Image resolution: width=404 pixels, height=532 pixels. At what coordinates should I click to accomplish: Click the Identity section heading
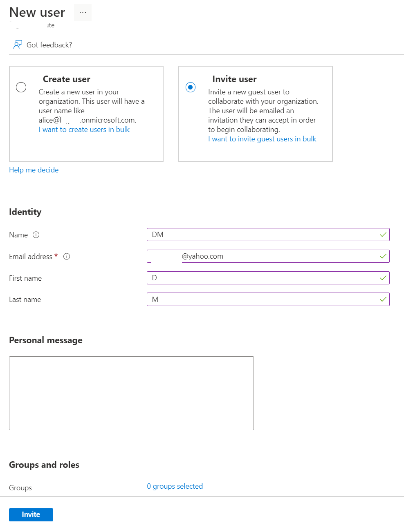point(25,212)
